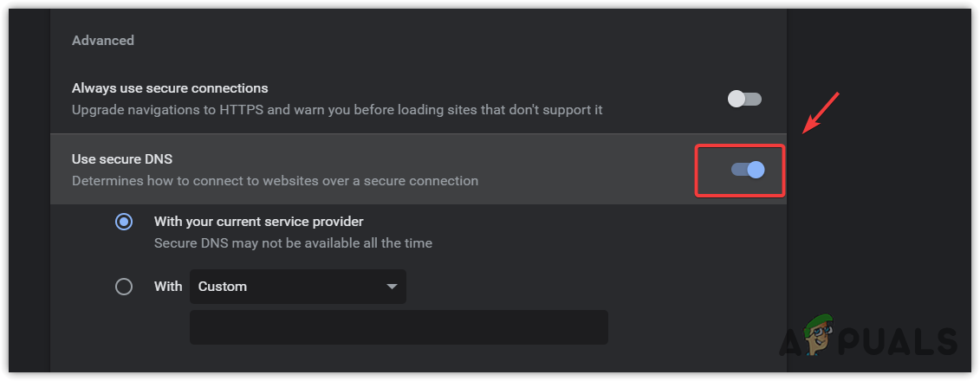Click the "Advanced" section heading
The image size is (980, 381).
pos(103,41)
